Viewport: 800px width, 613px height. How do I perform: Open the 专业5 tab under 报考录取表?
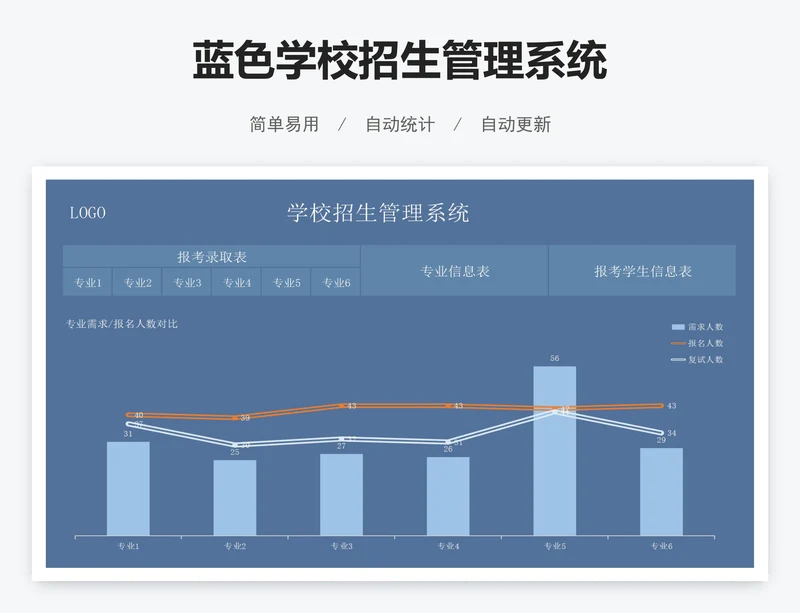pos(286,282)
